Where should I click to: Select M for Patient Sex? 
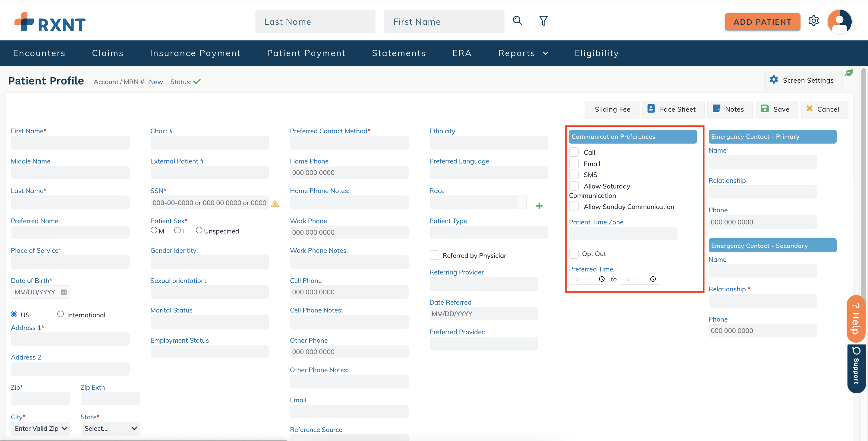click(154, 230)
